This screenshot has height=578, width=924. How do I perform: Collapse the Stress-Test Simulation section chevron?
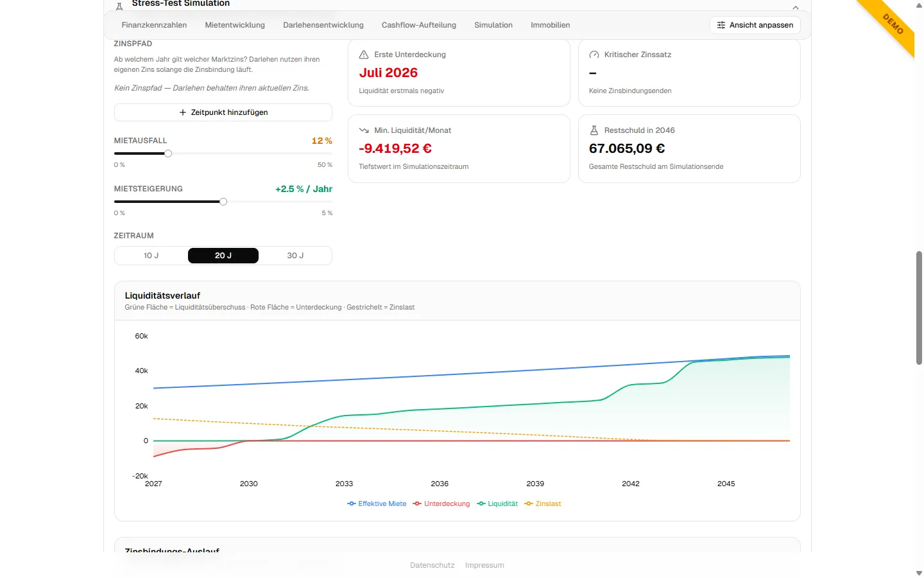click(x=796, y=8)
